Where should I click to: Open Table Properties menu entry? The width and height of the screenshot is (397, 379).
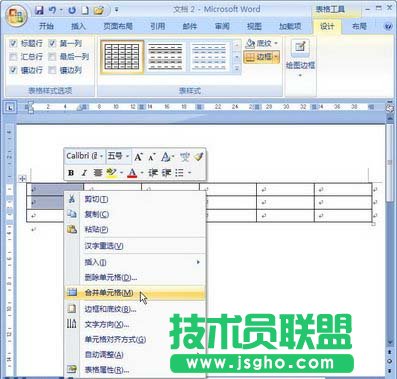tap(134, 370)
